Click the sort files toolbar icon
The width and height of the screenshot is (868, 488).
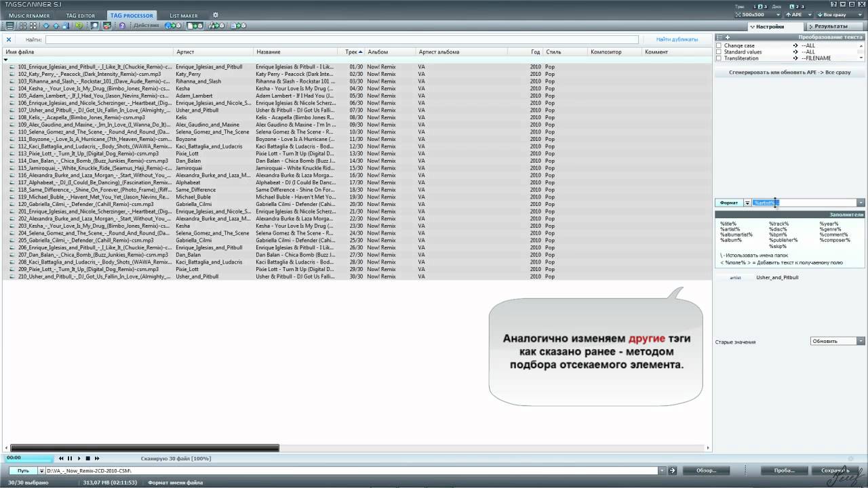point(66,26)
